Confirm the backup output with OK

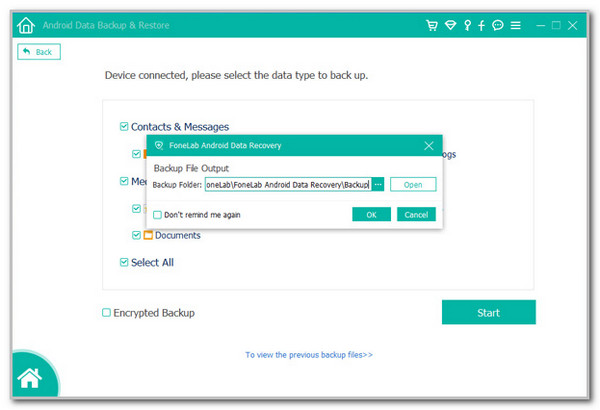pos(371,214)
